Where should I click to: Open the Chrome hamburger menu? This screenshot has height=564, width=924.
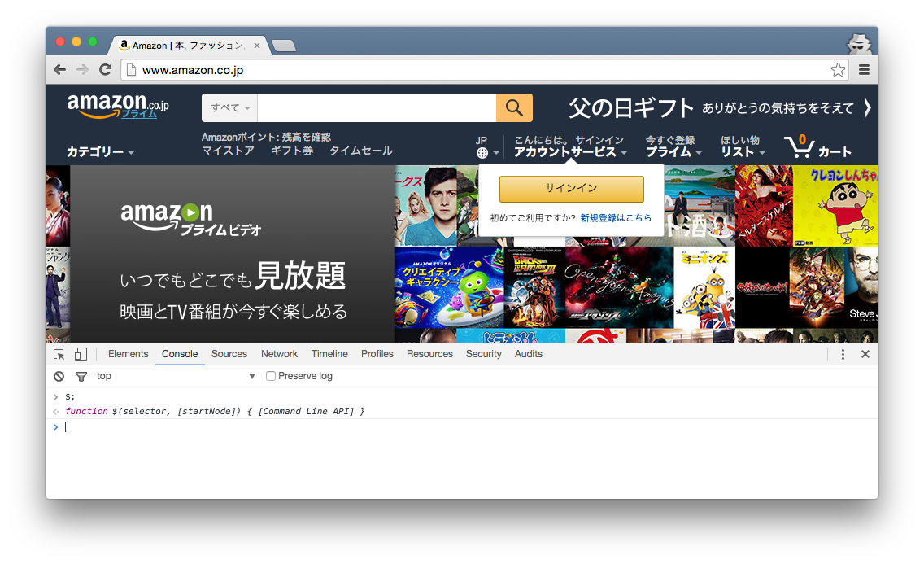[x=864, y=70]
